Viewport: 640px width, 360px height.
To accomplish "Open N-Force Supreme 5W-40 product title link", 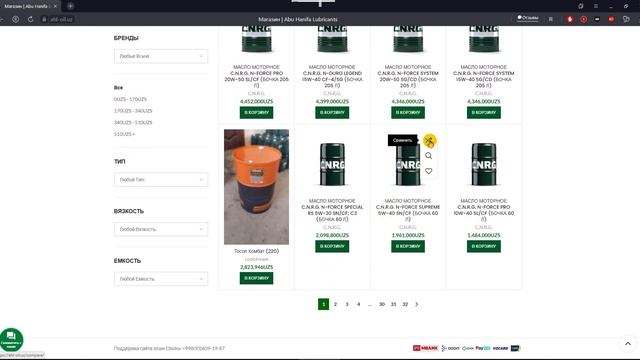I will coord(408,210).
